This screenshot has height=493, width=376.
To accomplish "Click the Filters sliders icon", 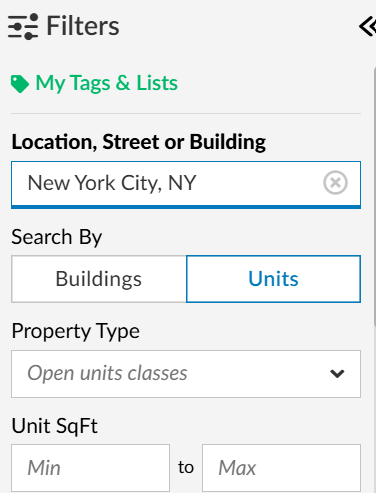I will (23, 26).
